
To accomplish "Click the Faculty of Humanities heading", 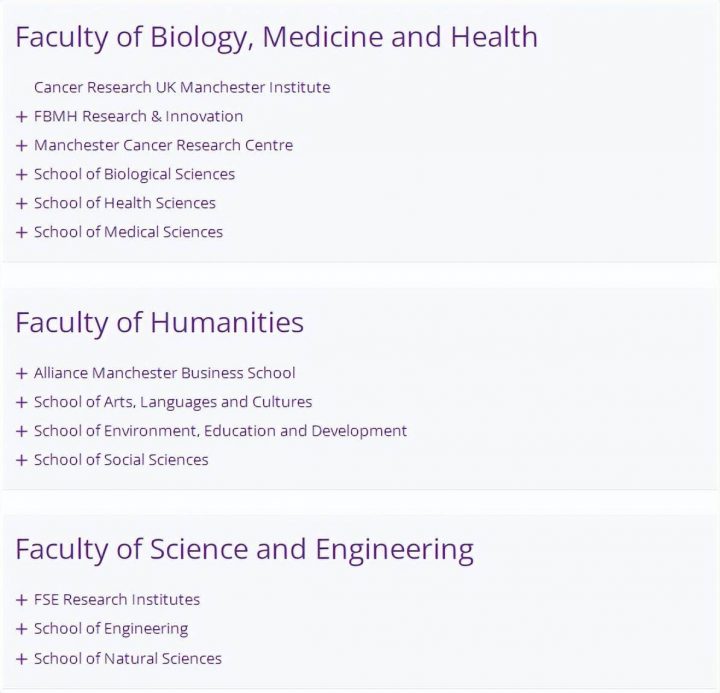I will [x=159, y=323].
